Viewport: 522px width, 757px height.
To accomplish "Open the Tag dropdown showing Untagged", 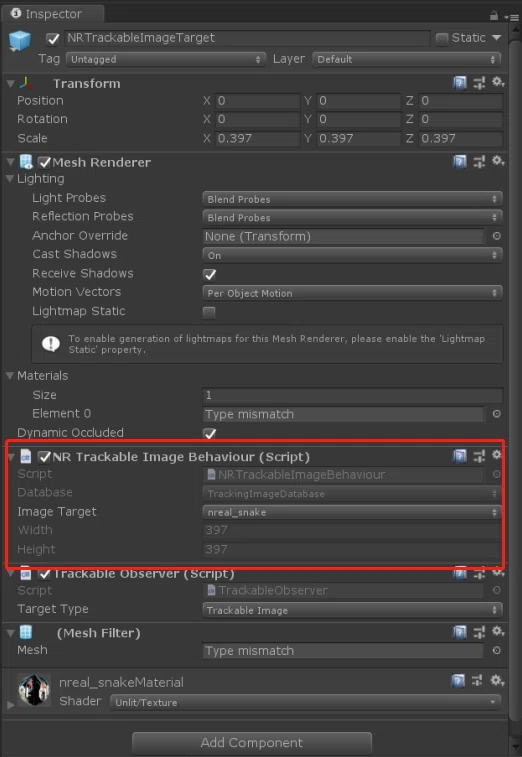I will (166, 59).
